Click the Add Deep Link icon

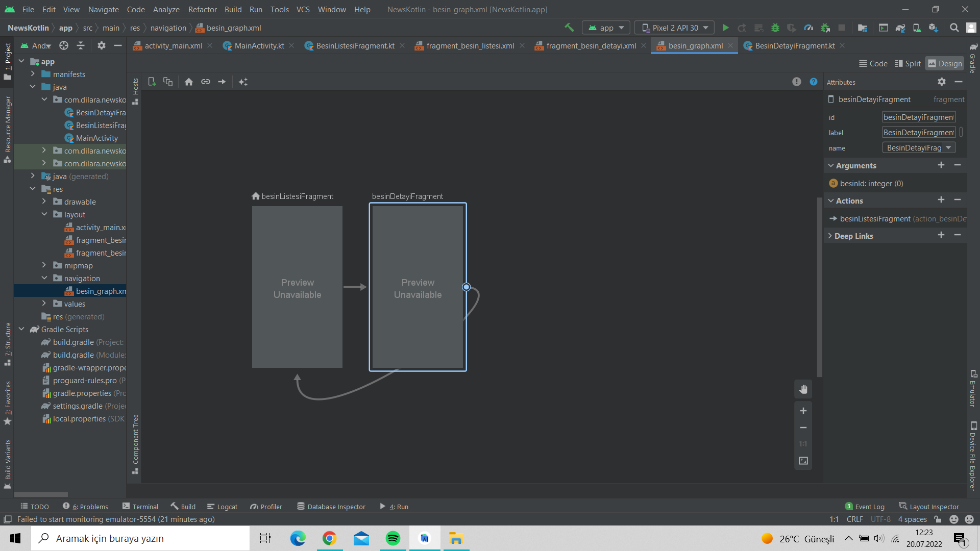(x=205, y=82)
